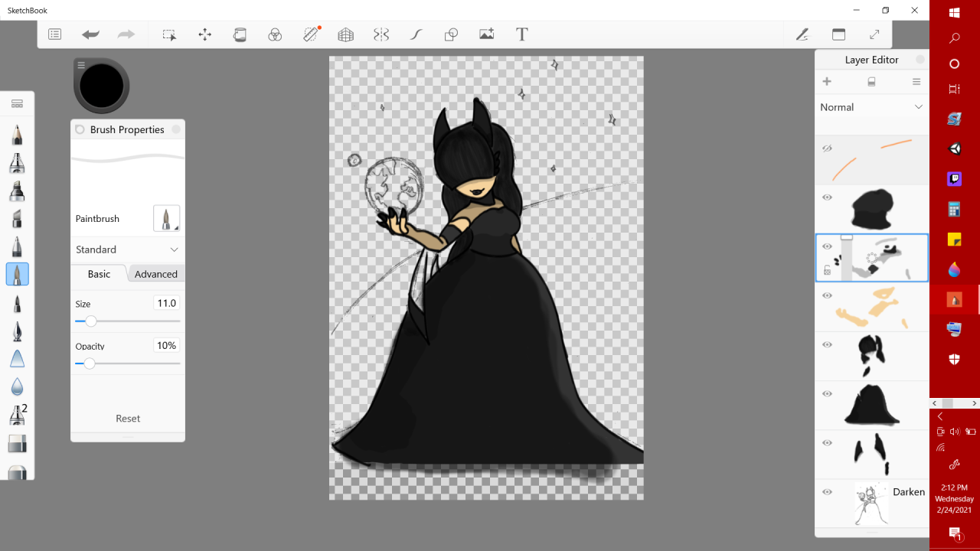This screenshot has width=980, height=551.
Task: Hide the skin tone layer
Action: [827, 295]
